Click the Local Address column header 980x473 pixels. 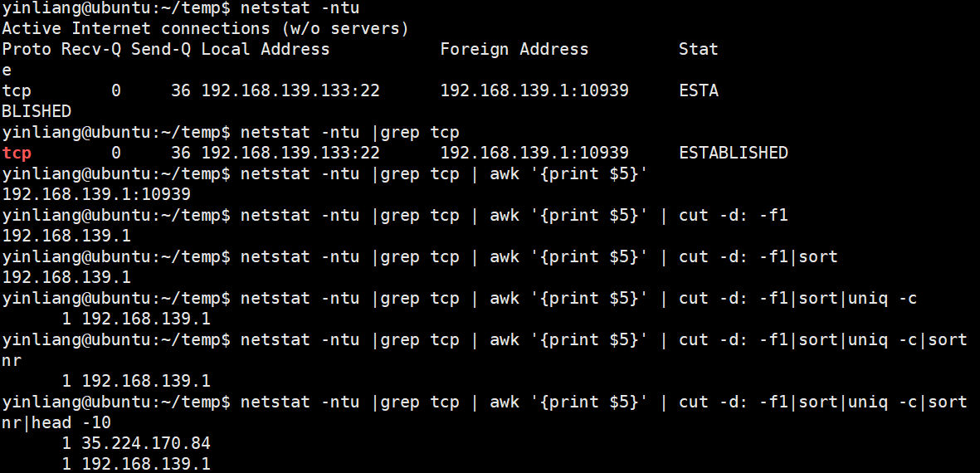click(265, 49)
